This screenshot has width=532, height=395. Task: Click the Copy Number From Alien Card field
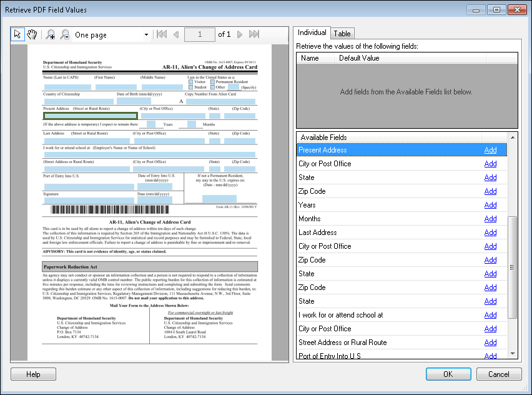220,101
